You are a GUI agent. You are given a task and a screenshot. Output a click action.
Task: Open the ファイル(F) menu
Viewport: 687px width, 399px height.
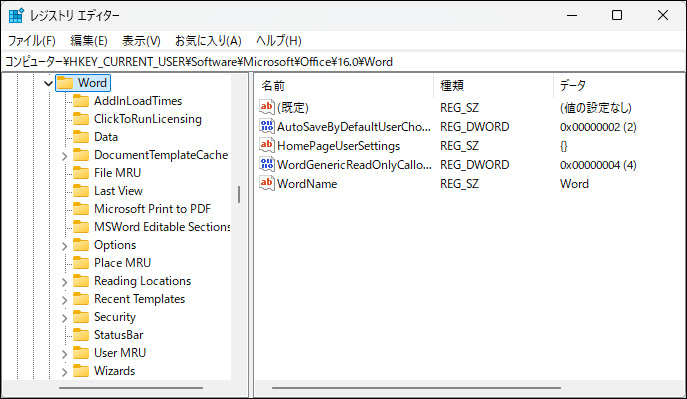pyautogui.click(x=32, y=41)
